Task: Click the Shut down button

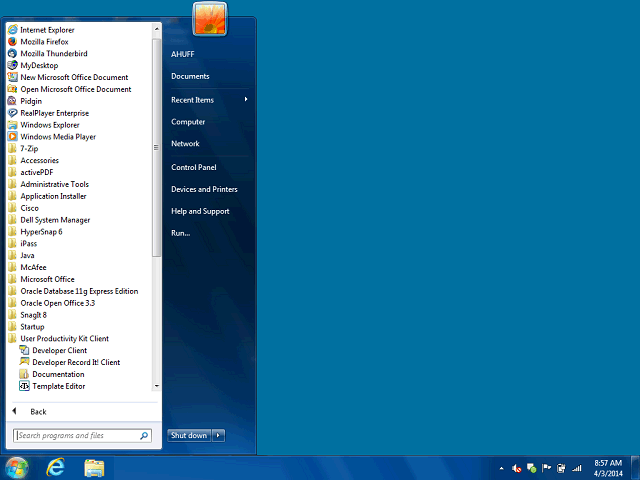Action: pyautogui.click(x=189, y=436)
